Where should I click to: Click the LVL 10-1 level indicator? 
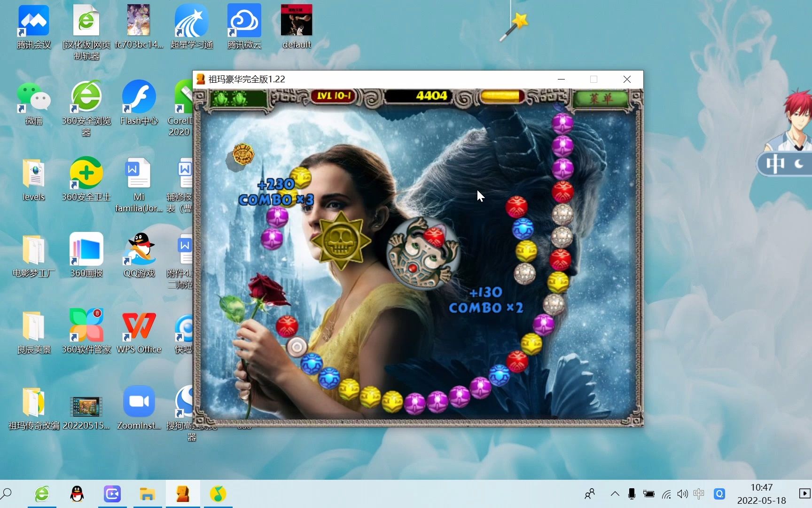tap(334, 96)
